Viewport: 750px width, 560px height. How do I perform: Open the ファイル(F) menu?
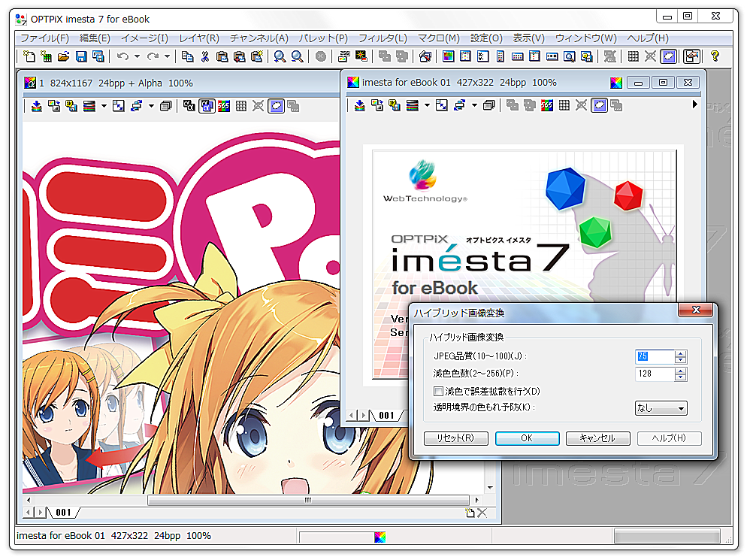pyautogui.click(x=45, y=38)
